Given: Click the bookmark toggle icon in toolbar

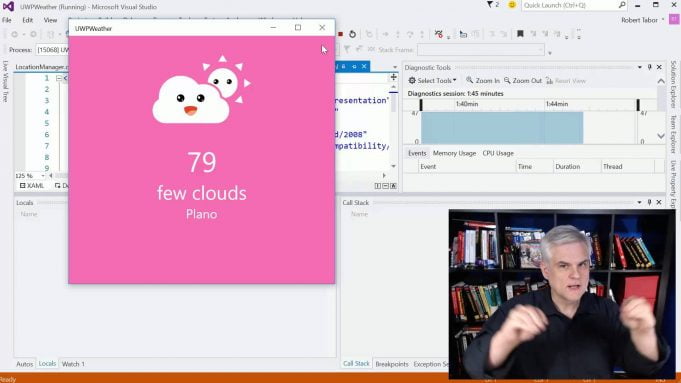Looking at the screenshot, I should 520,34.
